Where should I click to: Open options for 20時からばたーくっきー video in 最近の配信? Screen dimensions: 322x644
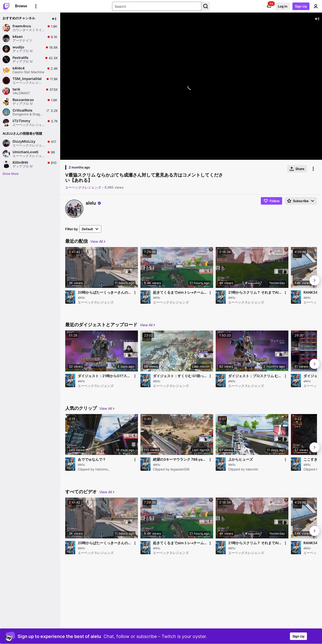tap(135, 293)
